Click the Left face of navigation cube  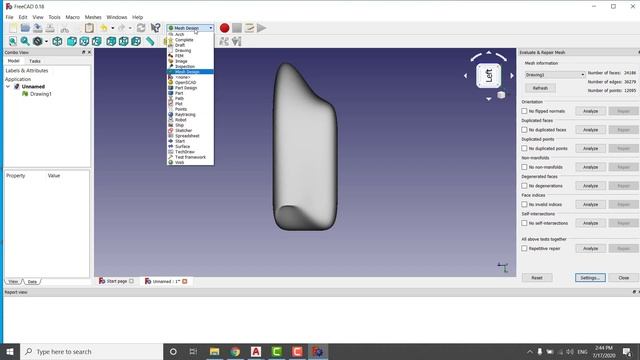point(489,76)
